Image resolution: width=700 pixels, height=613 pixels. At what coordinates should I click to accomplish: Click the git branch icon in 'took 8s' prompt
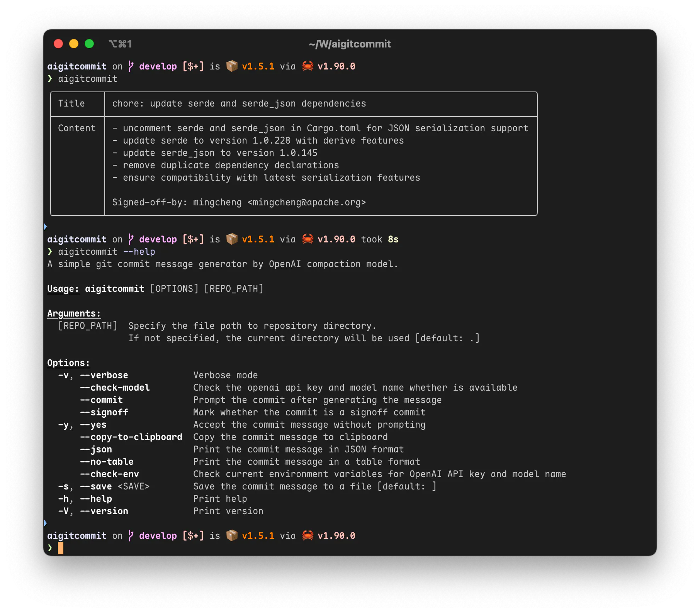click(x=131, y=239)
